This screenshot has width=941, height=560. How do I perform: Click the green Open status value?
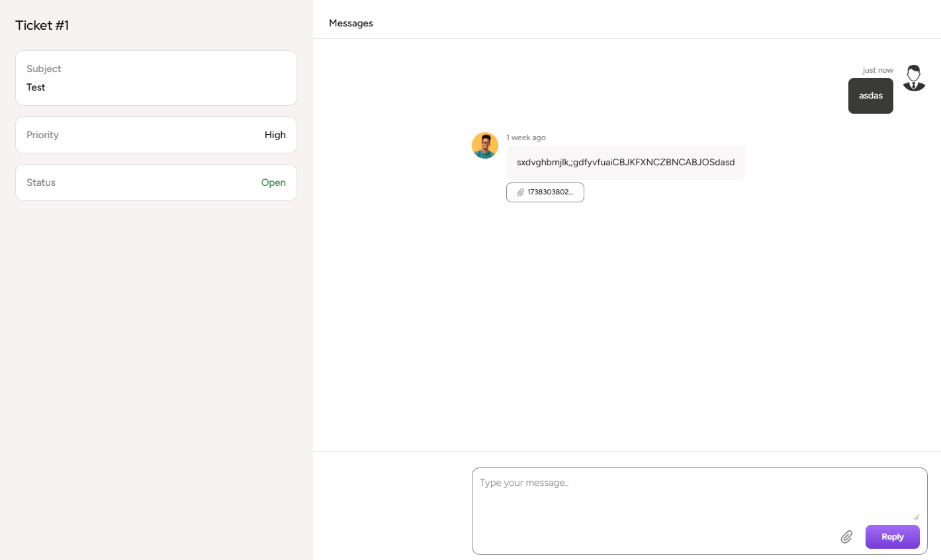tap(273, 182)
